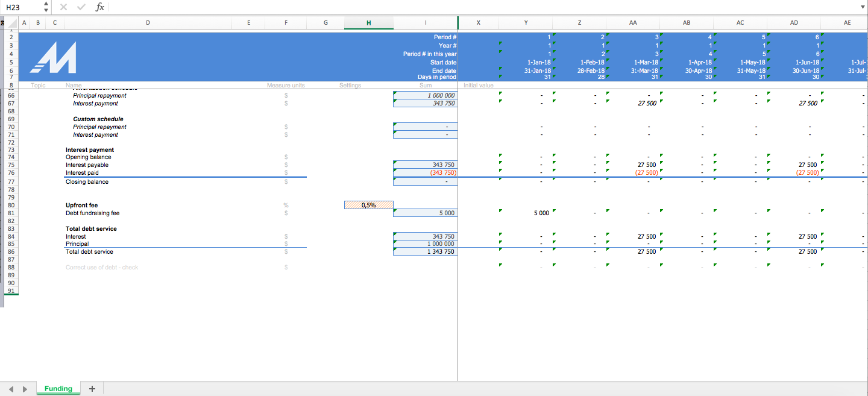Click the Name Box up stepper arrow
The height and width of the screenshot is (396, 868).
click(45, 4)
